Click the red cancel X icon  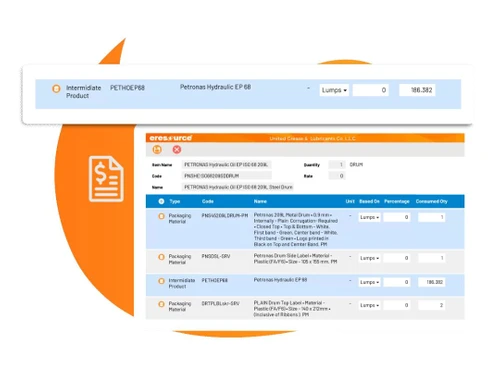[x=177, y=150]
